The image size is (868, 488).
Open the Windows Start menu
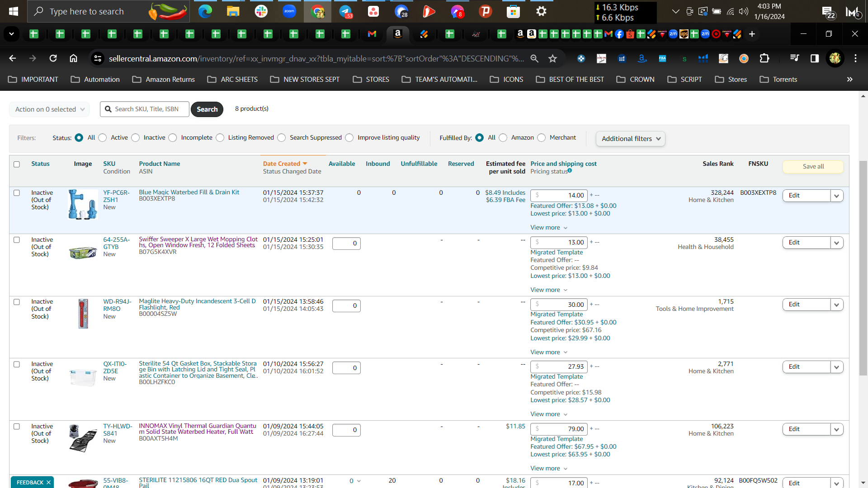(x=14, y=11)
